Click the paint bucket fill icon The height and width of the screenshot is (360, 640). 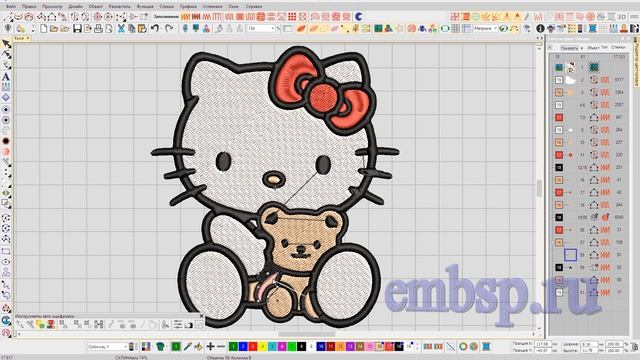198,347
